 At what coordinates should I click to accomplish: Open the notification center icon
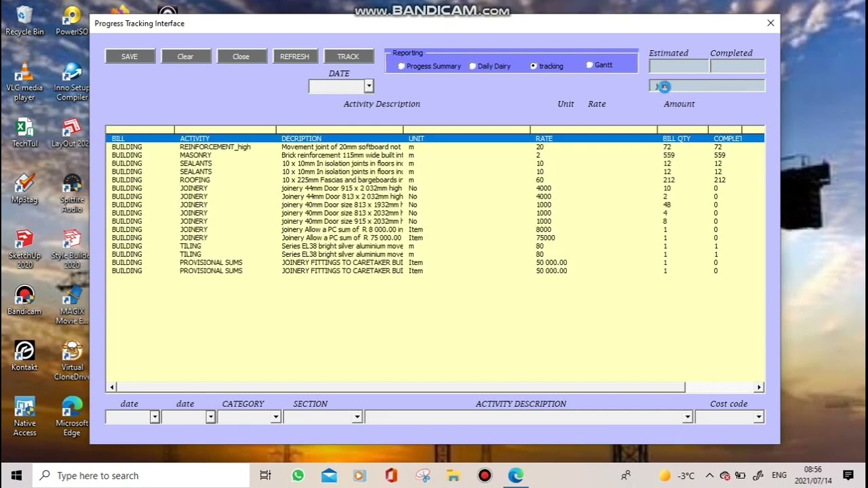[848, 475]
